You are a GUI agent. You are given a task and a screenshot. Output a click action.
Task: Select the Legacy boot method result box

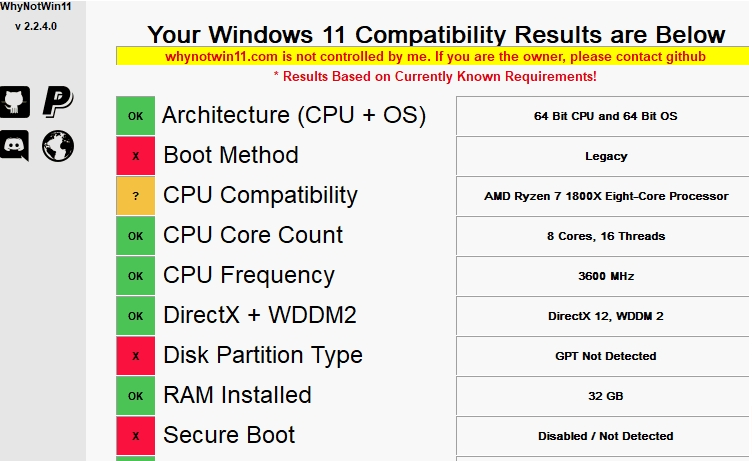[605, 156]
